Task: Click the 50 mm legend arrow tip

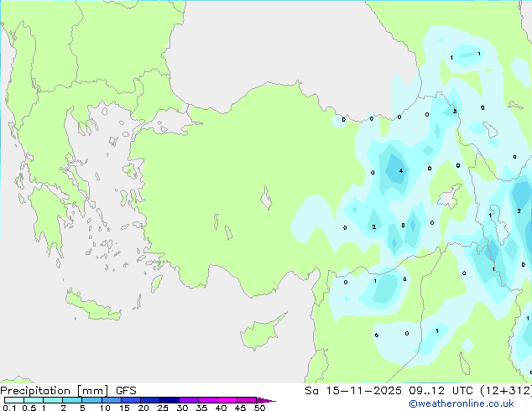Action: (266, 400)
